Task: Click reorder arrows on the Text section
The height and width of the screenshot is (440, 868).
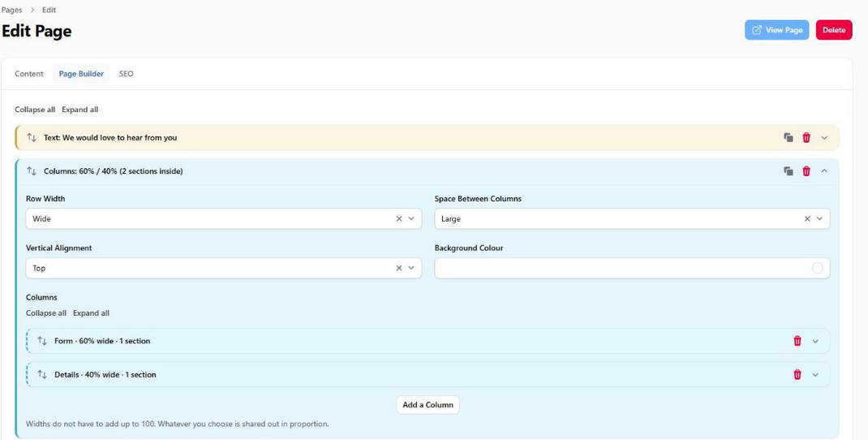Action: 32,137
